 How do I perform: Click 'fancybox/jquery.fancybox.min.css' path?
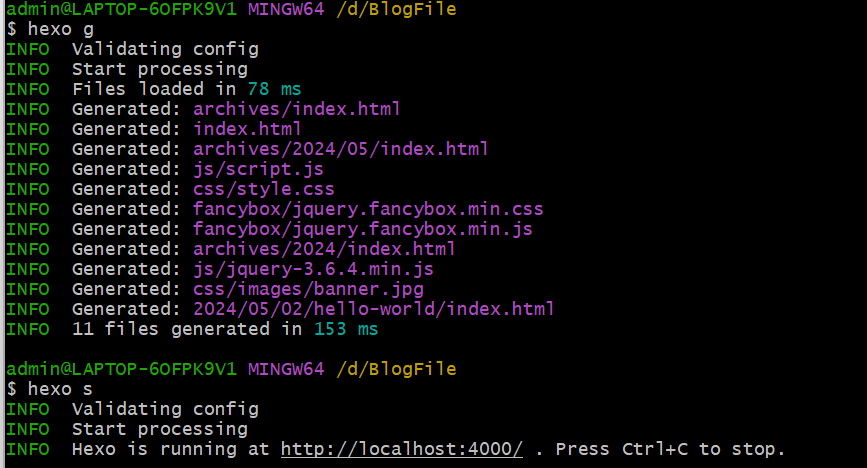(368, 209)
